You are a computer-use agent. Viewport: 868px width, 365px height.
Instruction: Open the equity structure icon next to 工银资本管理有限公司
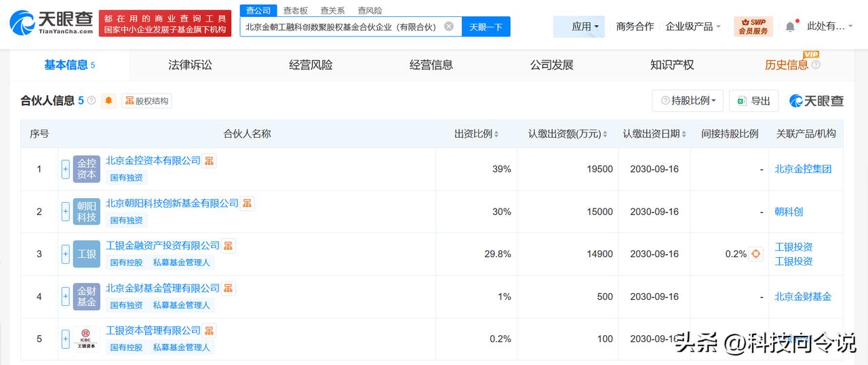coord(210,330)
